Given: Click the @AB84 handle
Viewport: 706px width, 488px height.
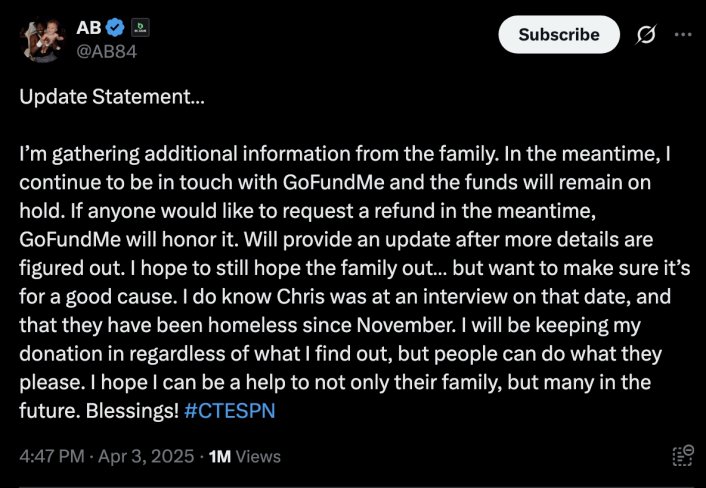Looking at the screenshot, I should pyautogui.click(x=106, y=52).
